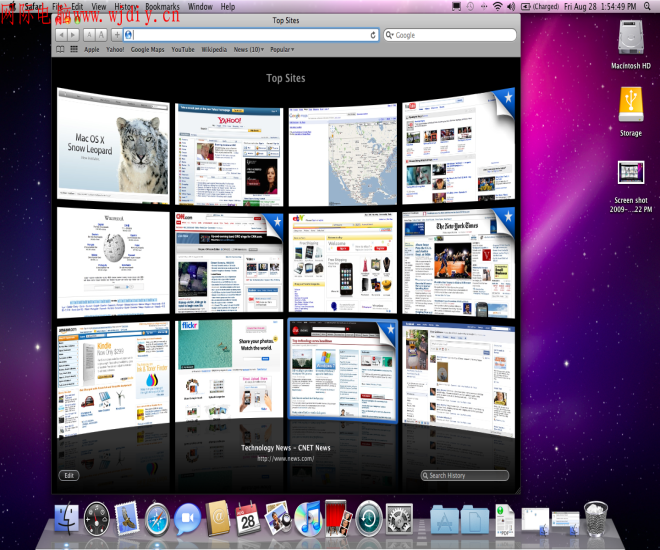The image size is (660, 550).
Task: Open Photo Booth from the Dock
Action: (338, 517)
